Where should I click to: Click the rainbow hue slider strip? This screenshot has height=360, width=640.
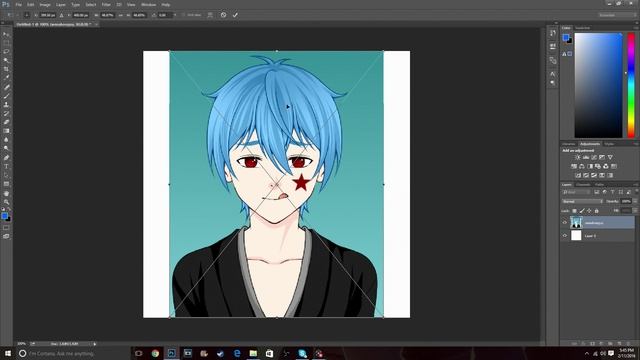[x=631, y=85]
